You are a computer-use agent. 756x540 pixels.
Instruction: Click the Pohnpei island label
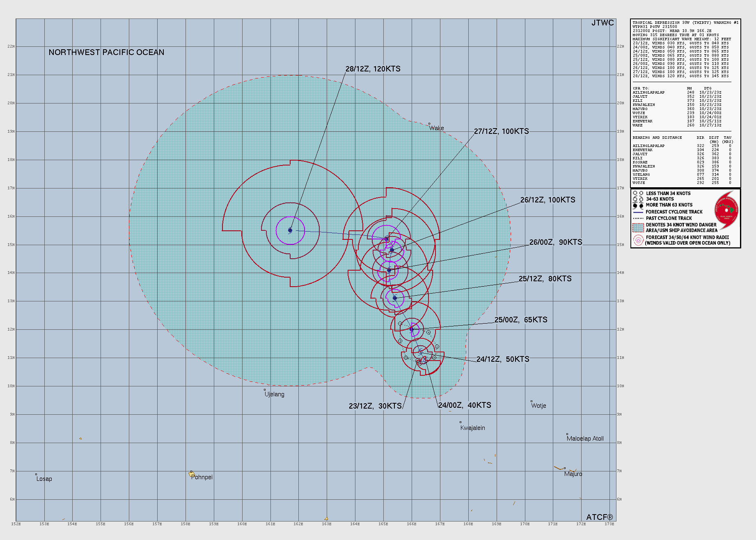[202, 477]
